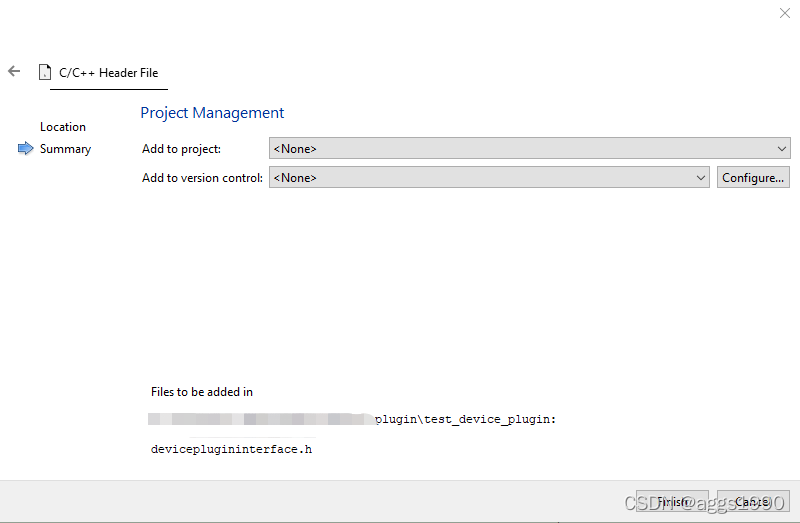The height and width of the screenshot is (523, 800).
Task: Expand the Add to project dropdown arrow
Action: 781,149
